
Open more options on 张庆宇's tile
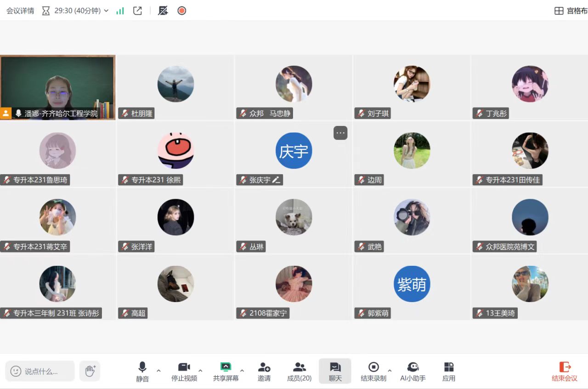coord(340,133)
